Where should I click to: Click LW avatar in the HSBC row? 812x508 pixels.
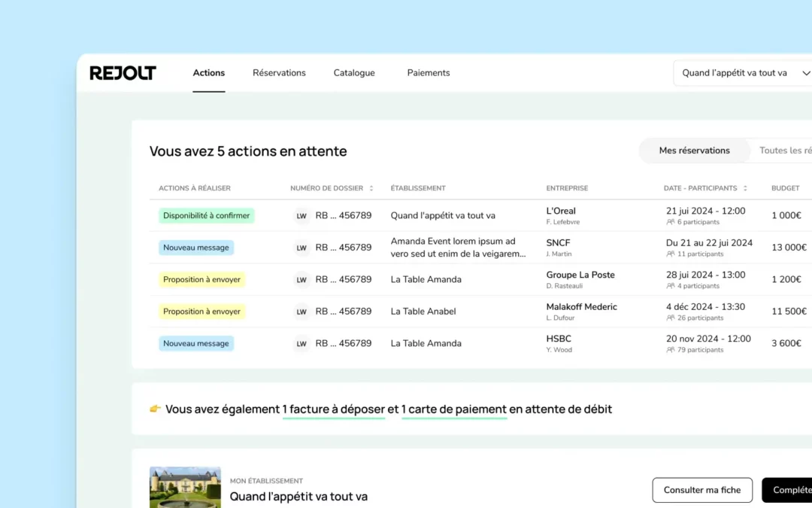pyautogui.click(x=301, y=344)
